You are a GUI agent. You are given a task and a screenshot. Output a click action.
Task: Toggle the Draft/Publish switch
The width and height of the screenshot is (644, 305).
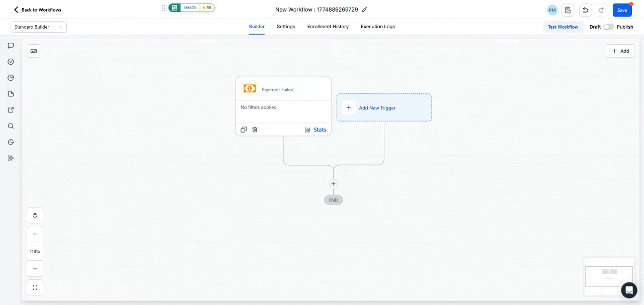(609, 27)
